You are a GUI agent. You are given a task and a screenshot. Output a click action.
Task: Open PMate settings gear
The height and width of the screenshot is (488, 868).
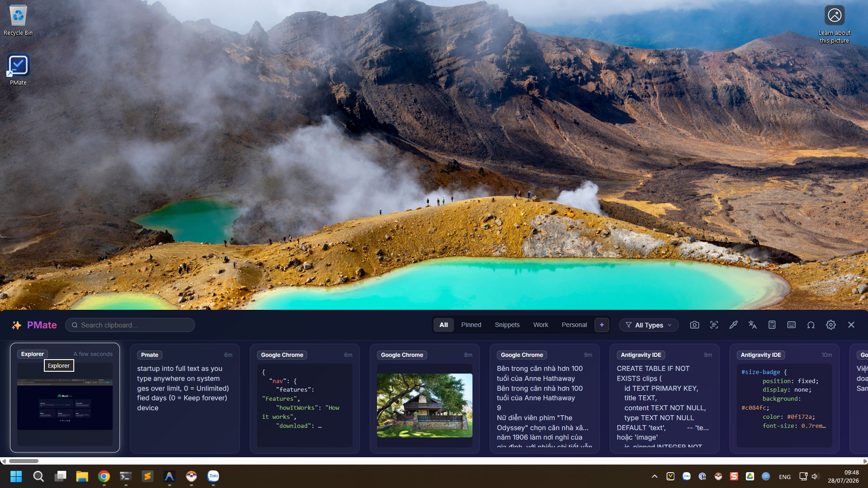pyautogui.click(x=830, y=325)
